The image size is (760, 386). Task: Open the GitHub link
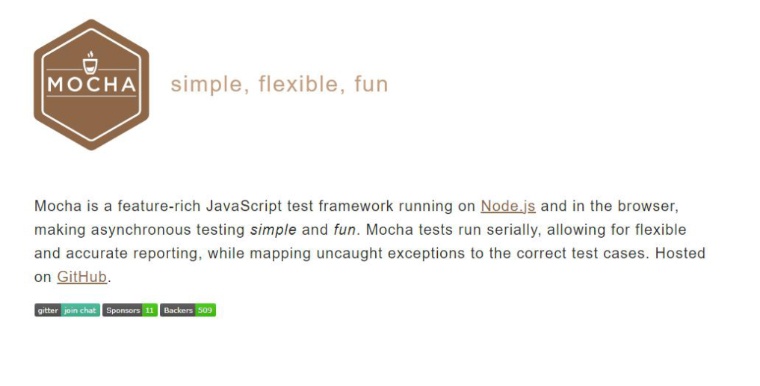click(82, 277)
